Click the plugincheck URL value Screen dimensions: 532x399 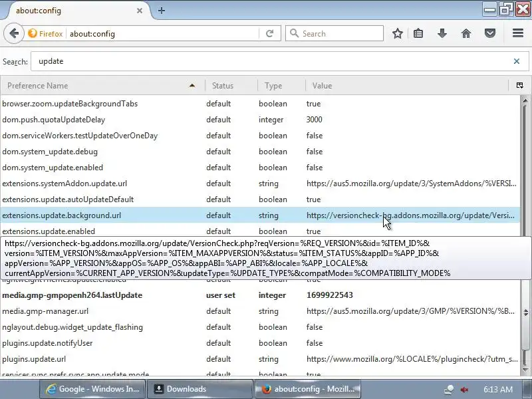[412, 358]
